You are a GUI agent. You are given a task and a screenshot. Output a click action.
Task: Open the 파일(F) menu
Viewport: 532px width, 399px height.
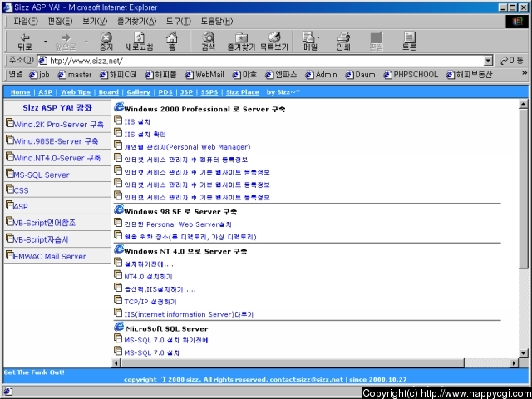(26, 22)
